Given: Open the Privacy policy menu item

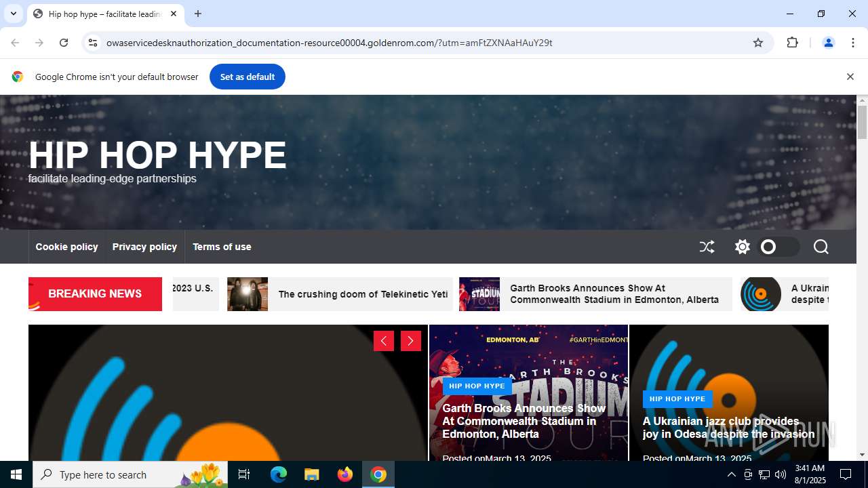Looking at the screenshot, I should 144,247.
